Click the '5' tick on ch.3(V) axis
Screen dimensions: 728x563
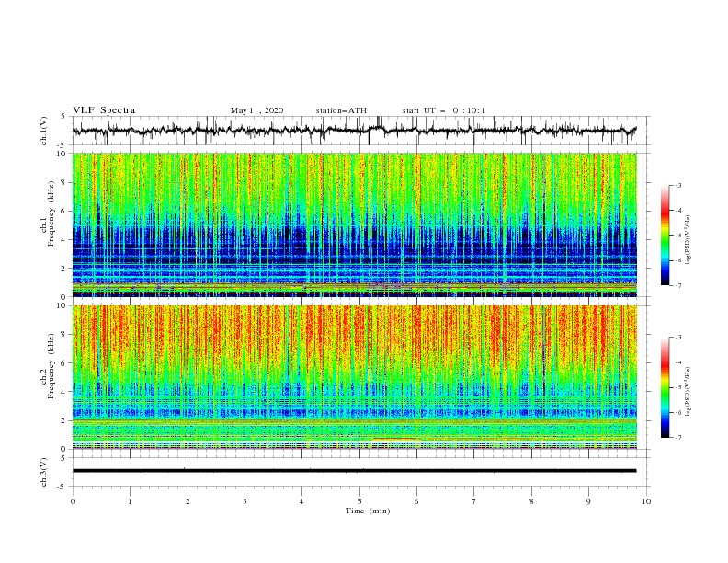tap(63, 458)
